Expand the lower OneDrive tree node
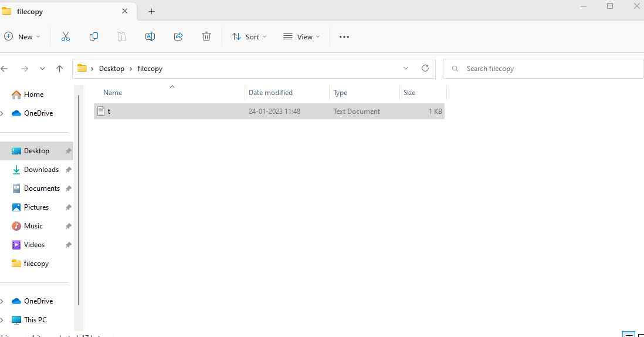The width and height of the screenshot is (644, 337). pos(2,301)
